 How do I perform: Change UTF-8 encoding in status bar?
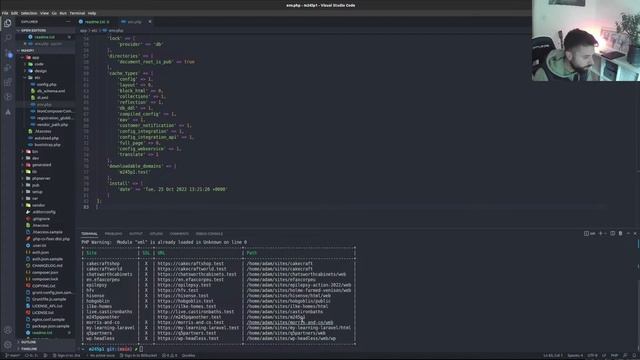[592, 356]
